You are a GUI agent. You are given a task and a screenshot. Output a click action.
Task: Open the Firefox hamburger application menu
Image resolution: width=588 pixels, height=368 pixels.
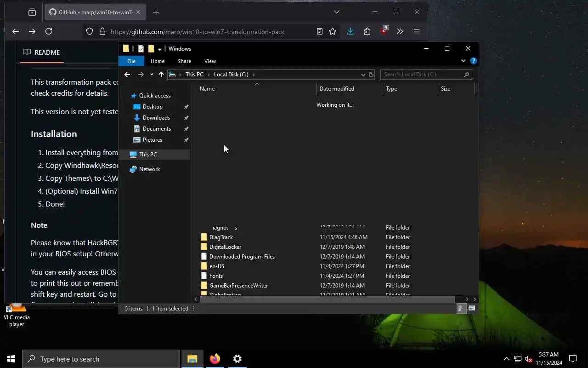point(417,31)
